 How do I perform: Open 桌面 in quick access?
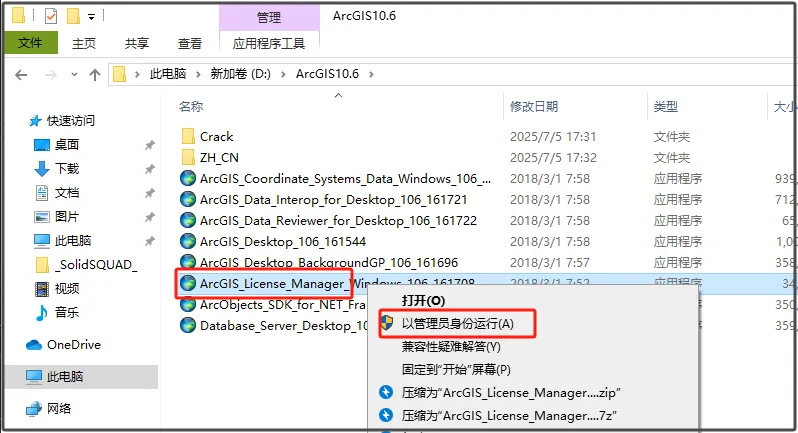67,145
